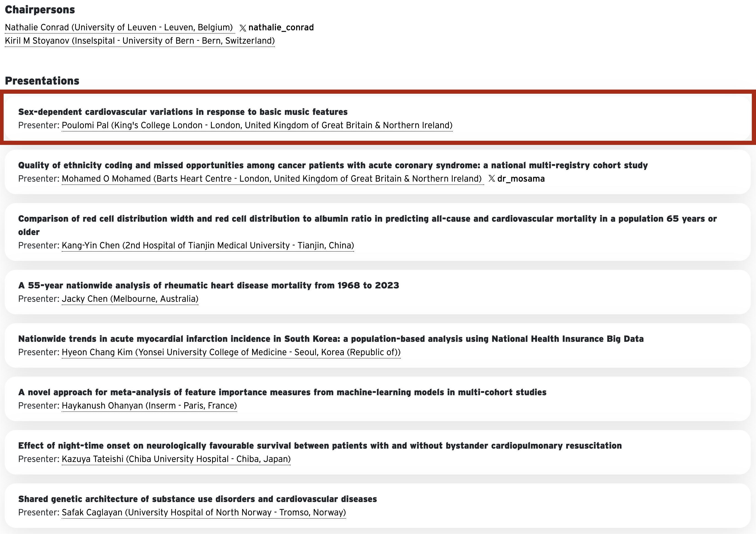Select 'Quality of ethnicity coding' presentation title
756x534 pixels.
[x=333, y=165]
